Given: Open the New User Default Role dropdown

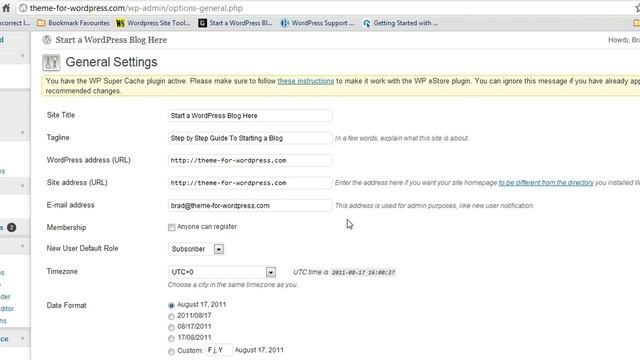Looking at the screenshot, I should coord(196,249).
